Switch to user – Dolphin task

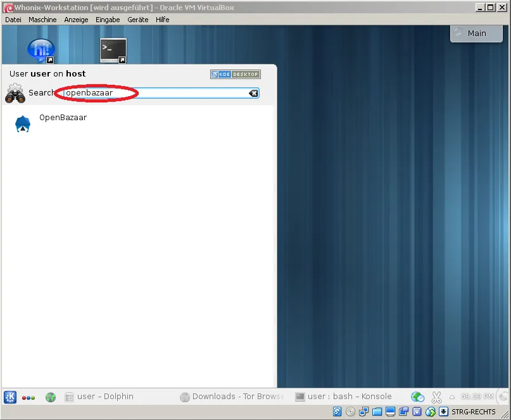pyautogui.click(x=99, y=397)
